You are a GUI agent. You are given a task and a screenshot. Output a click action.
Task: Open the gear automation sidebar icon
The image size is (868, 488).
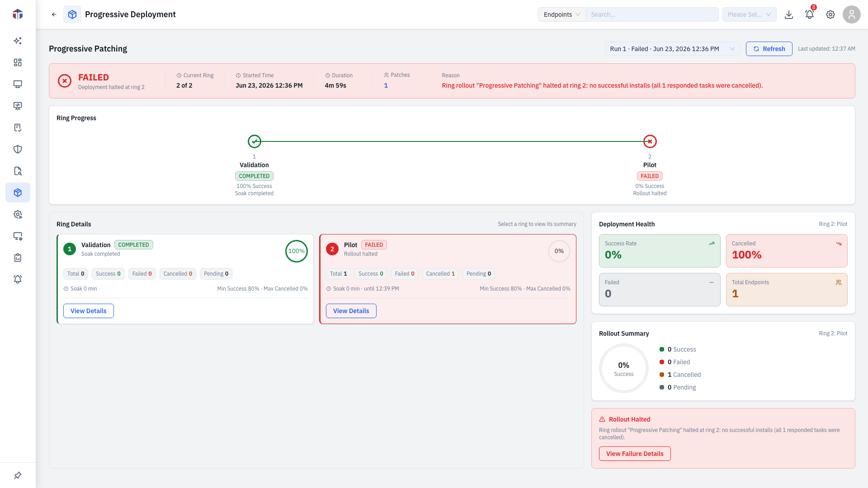[x=18, y=214]
